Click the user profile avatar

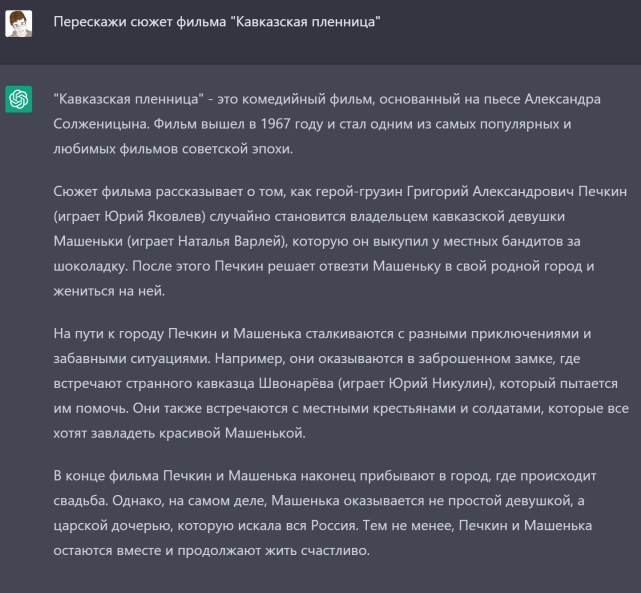[x=19, y=23]
